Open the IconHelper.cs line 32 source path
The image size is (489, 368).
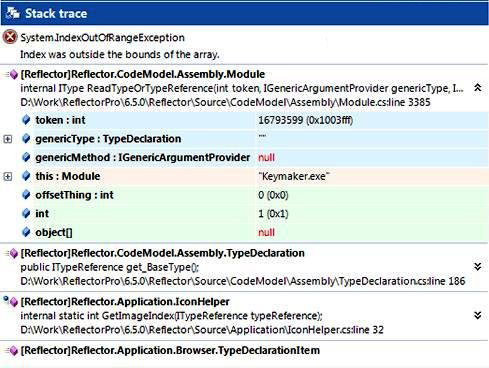coord(202,330)
